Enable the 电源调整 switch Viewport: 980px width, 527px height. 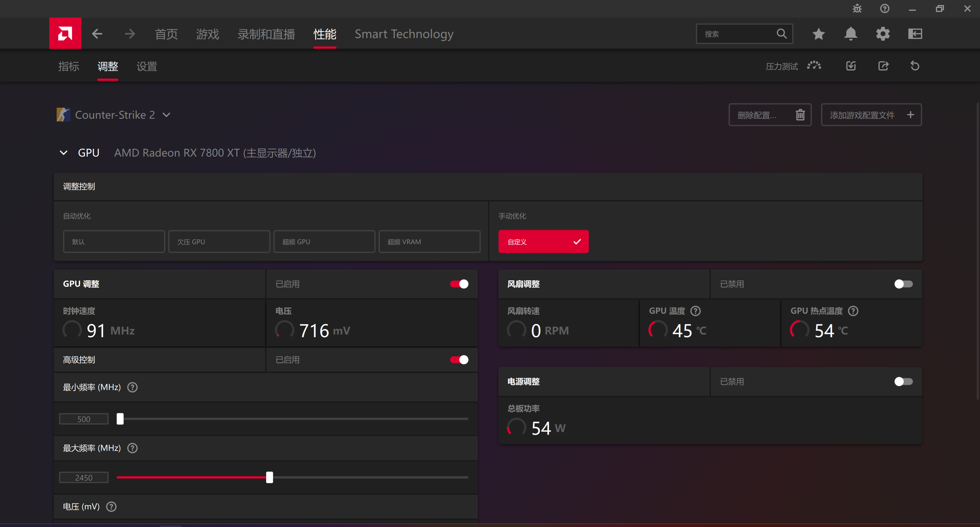(x=903, y=381)
